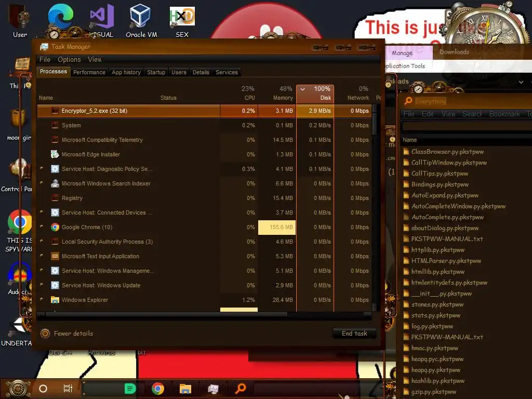Open Microsoft Edge desktop shortcut
This screenshot has width=532, height=399.
pos(60,16)
